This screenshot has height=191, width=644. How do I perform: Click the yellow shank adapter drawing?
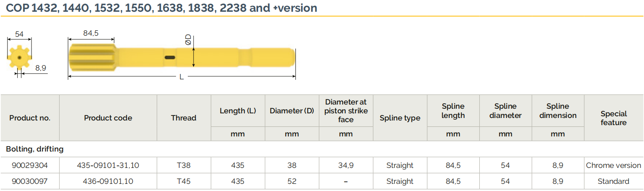click(181, 57)
